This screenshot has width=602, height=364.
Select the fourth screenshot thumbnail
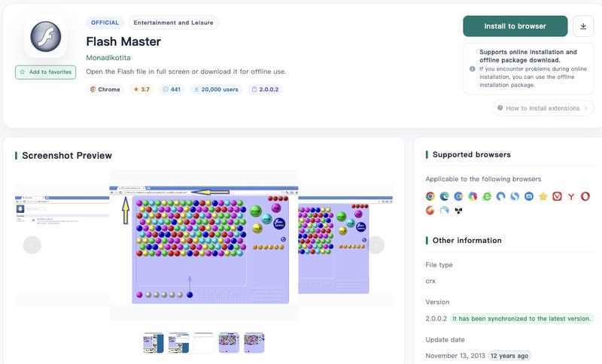click(229, 342)
